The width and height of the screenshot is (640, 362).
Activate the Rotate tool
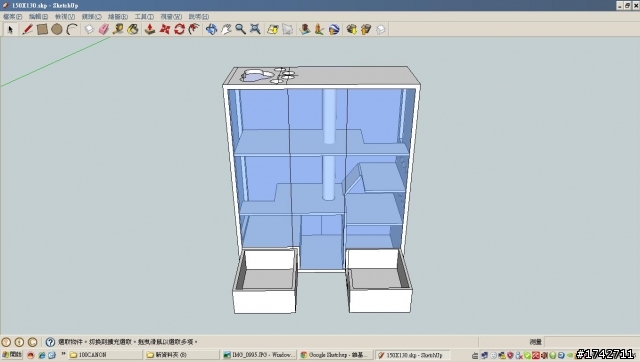pyautogui.click(x=179, y=29)
